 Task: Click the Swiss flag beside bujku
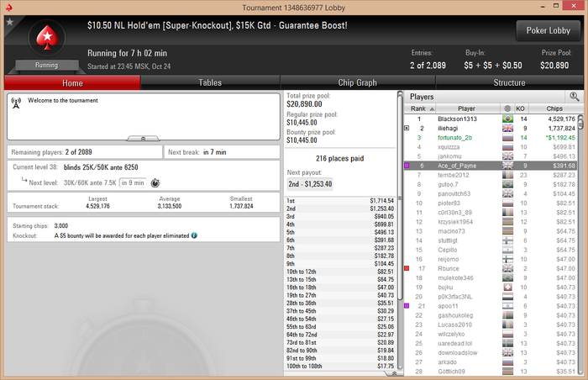[x=507, y=288]
